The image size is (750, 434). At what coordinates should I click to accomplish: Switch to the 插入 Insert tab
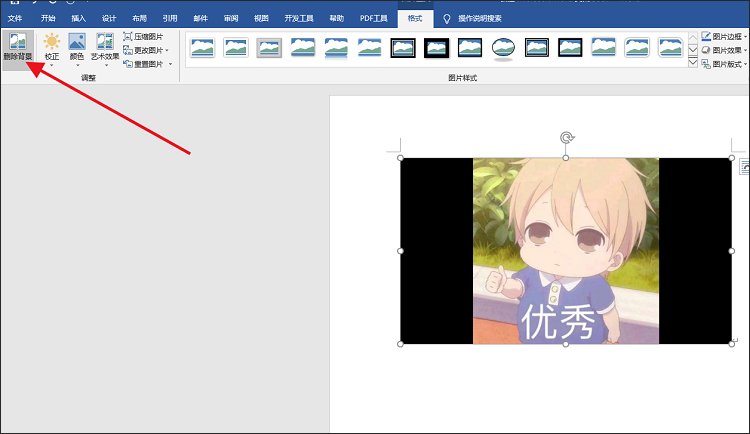[78, 18]
